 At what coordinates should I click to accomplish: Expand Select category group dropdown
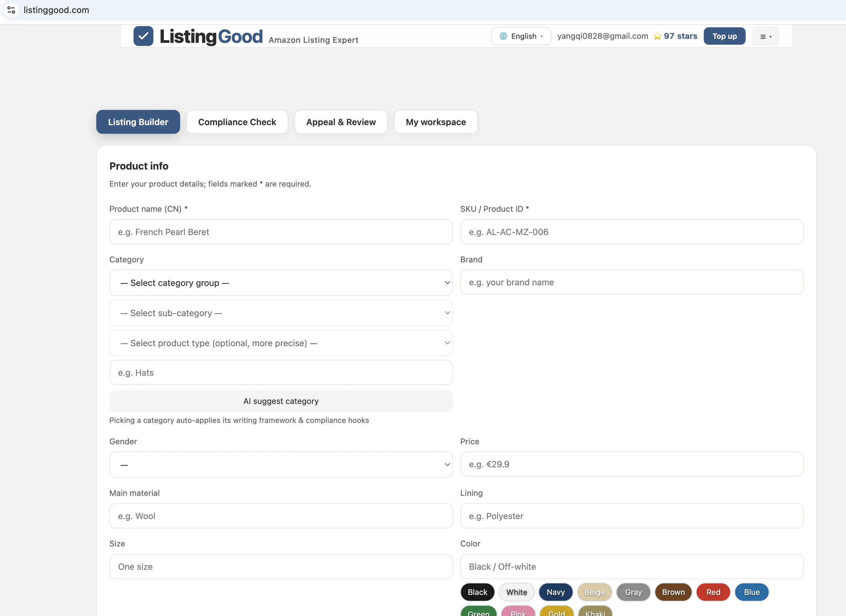coord(281,283)
